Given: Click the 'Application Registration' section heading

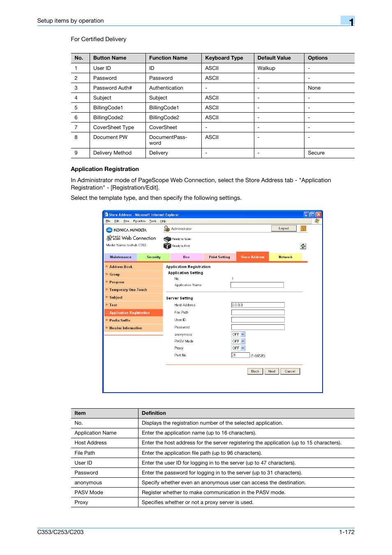Looking at the screenshot, I should (105, 169).
